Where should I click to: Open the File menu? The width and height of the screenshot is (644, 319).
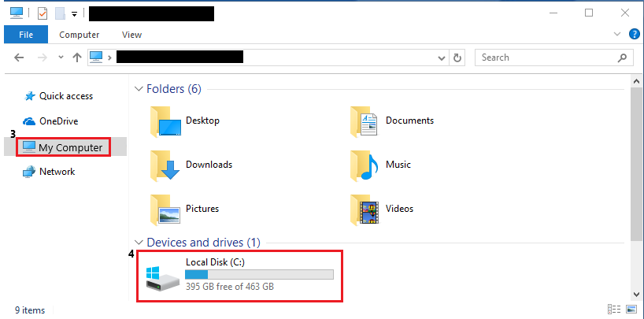coord(26,35)
